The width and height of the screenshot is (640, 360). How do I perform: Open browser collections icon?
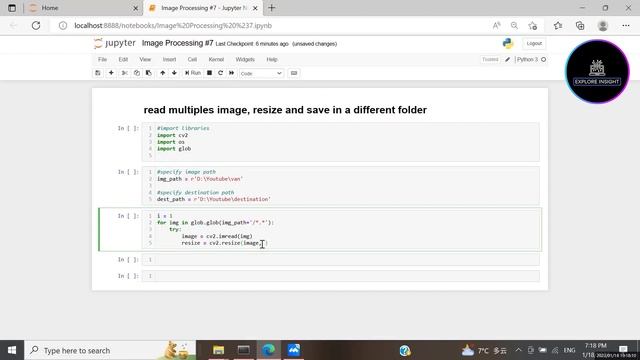pyautogui.click(x=580, y=26)
